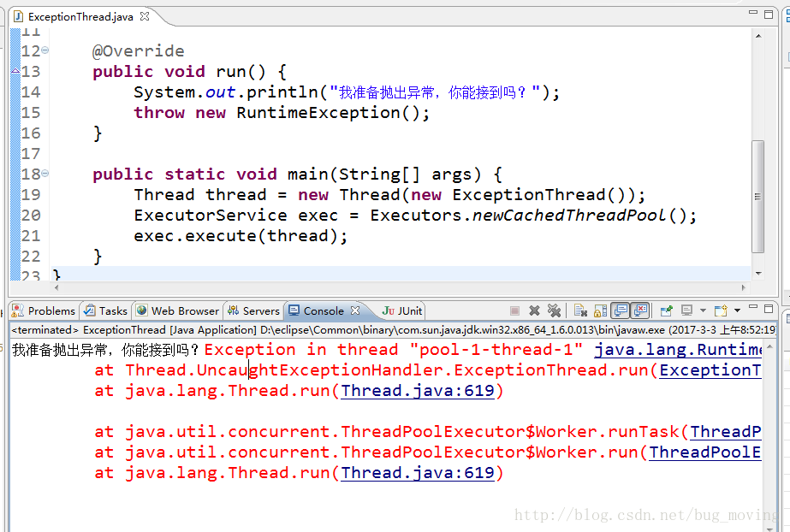Switch to the Problems tab
The image size is (790, 532).
(x=44, y=310)
